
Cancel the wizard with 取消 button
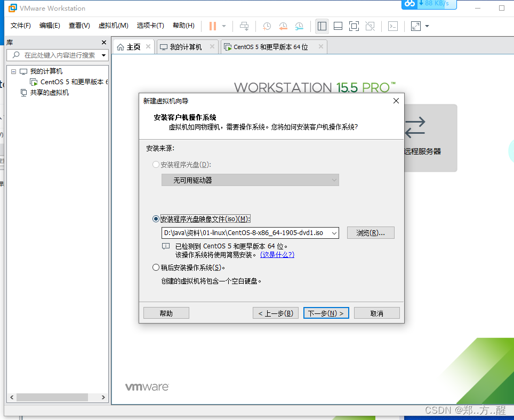click(x=376, y=313)
